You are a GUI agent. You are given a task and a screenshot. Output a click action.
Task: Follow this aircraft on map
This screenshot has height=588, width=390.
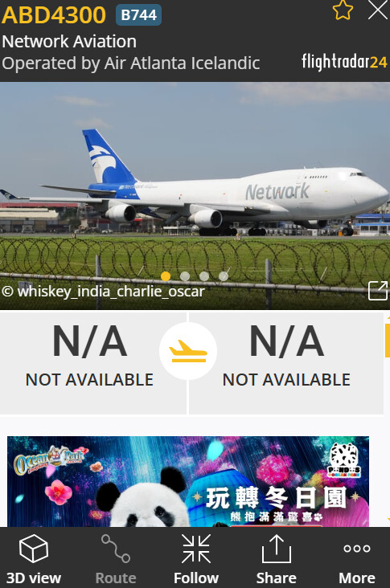(x=196, y=559)
